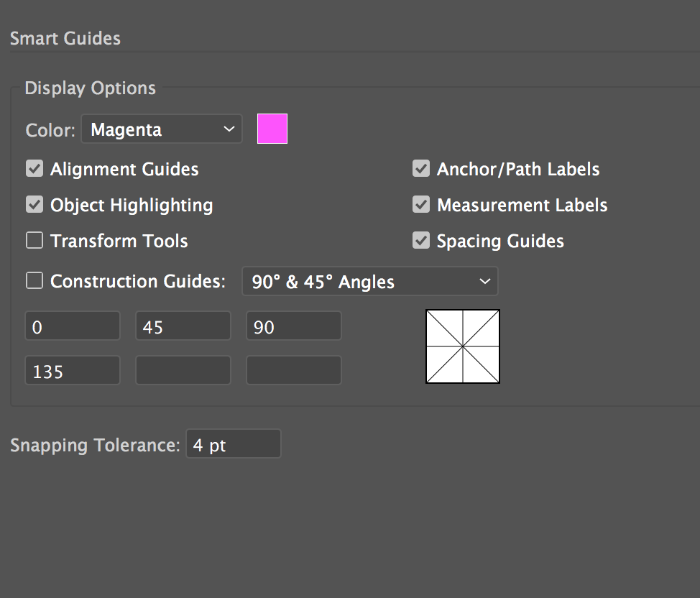
Task: Click the empty sixth angle field
Action: (293, 371)
